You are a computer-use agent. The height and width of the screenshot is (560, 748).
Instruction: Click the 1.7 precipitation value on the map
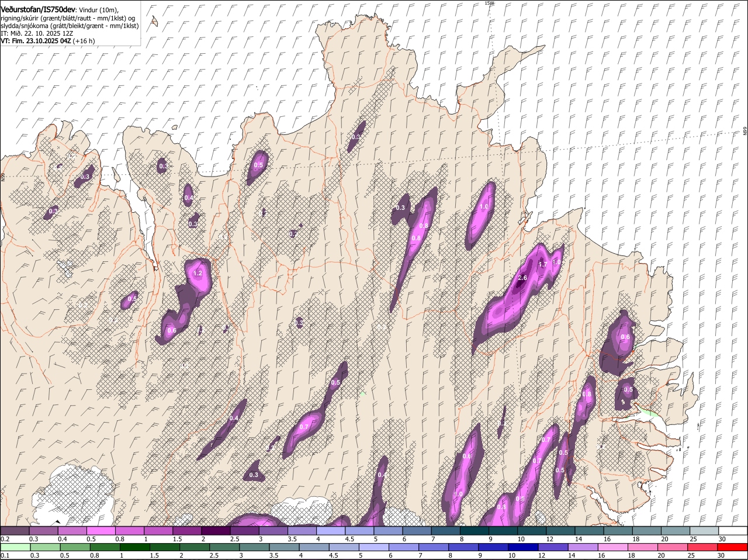[x=542, y=265]
